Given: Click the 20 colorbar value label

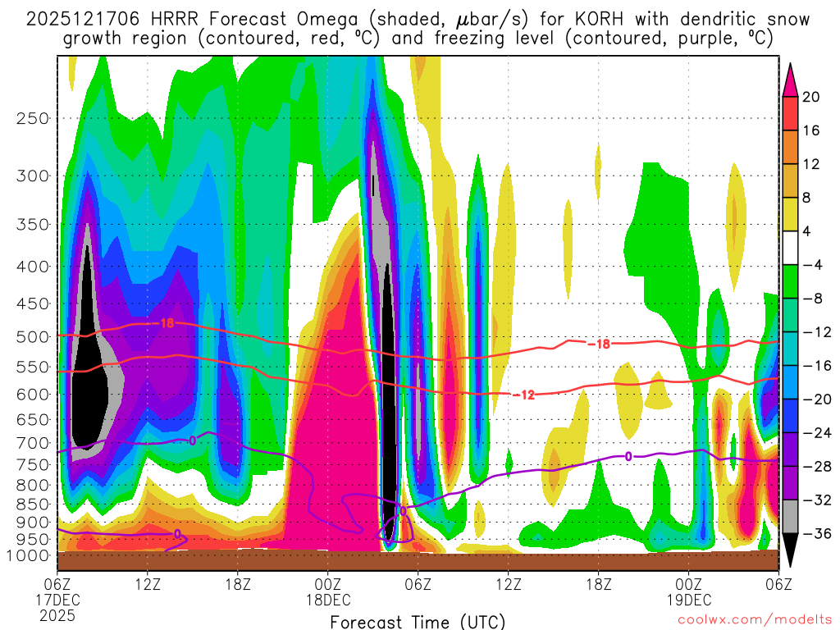Looking at the screenshot, I should click(811, 97).
